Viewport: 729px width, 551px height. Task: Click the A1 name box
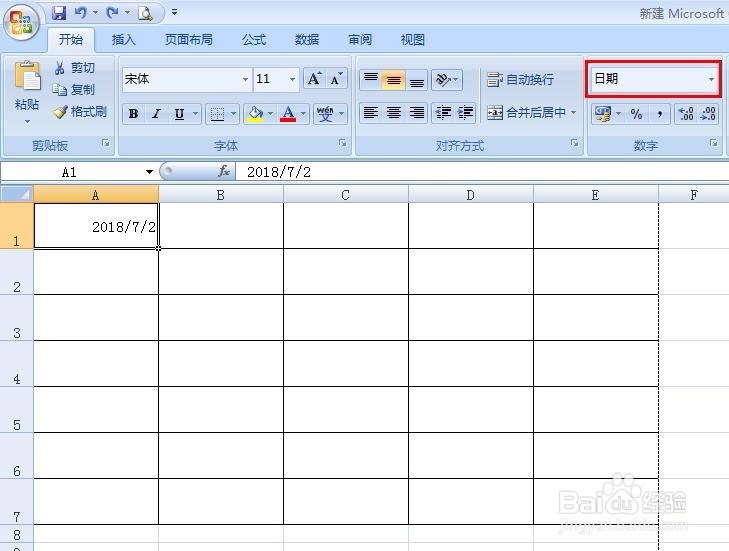click(x=70, y=172)
